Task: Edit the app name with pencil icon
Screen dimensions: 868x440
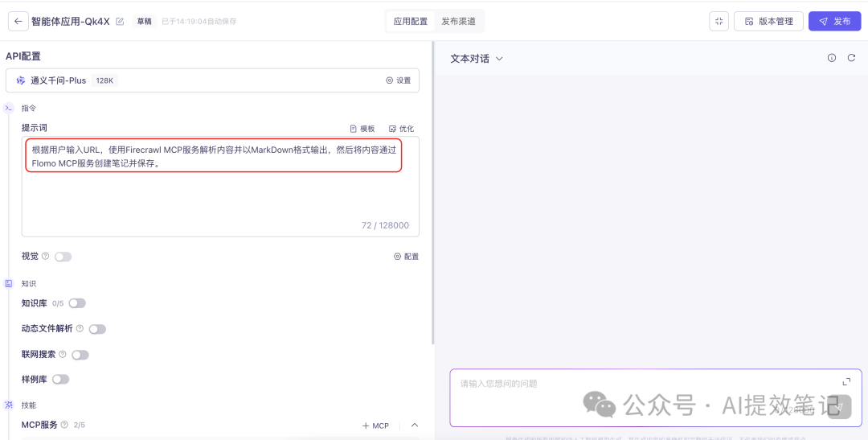Action: pos(120,22)
